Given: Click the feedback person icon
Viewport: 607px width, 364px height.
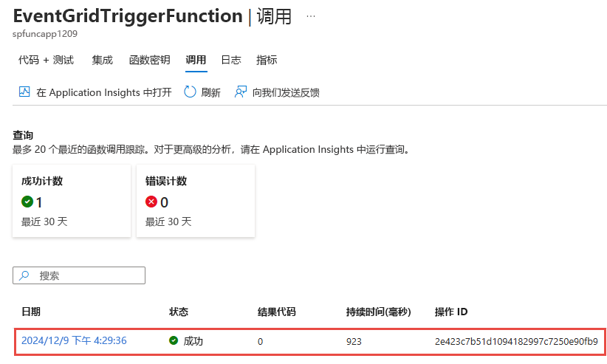Looking at the screenshot, I should pos(241,92).
